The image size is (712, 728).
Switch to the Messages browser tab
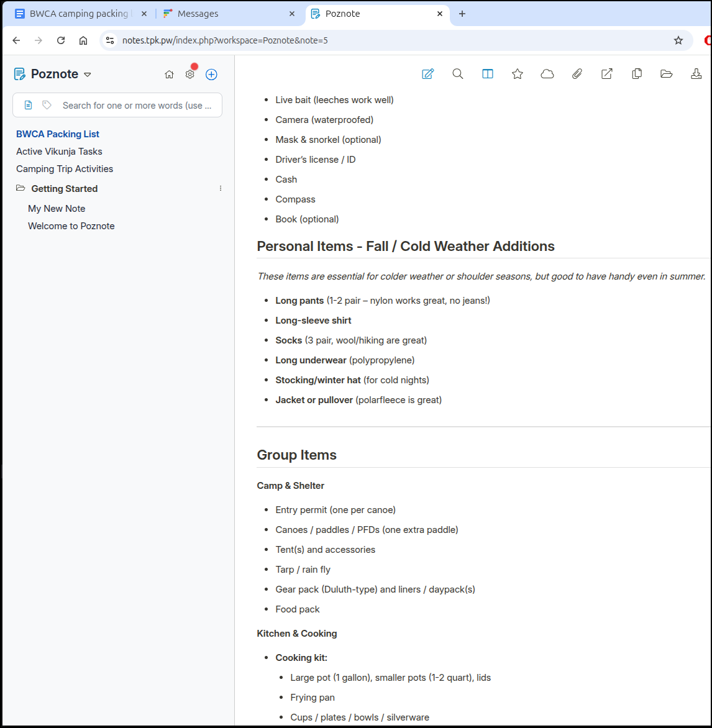coord(198,14)
